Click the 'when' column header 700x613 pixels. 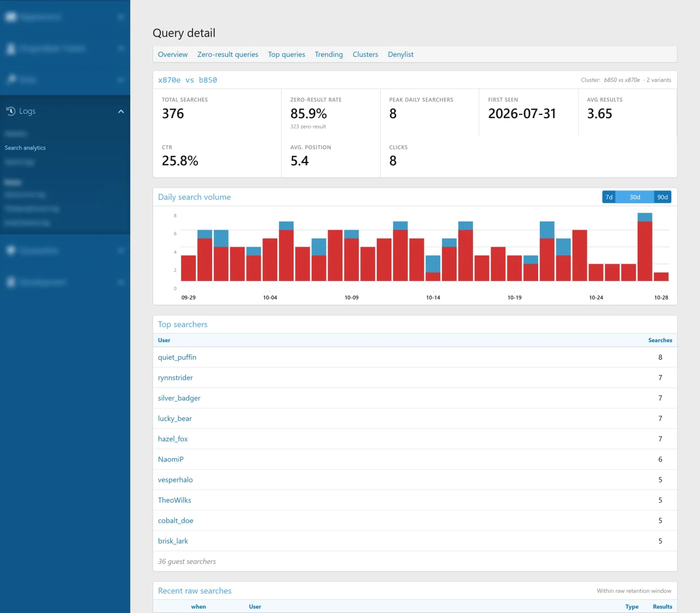click(199, 606)
